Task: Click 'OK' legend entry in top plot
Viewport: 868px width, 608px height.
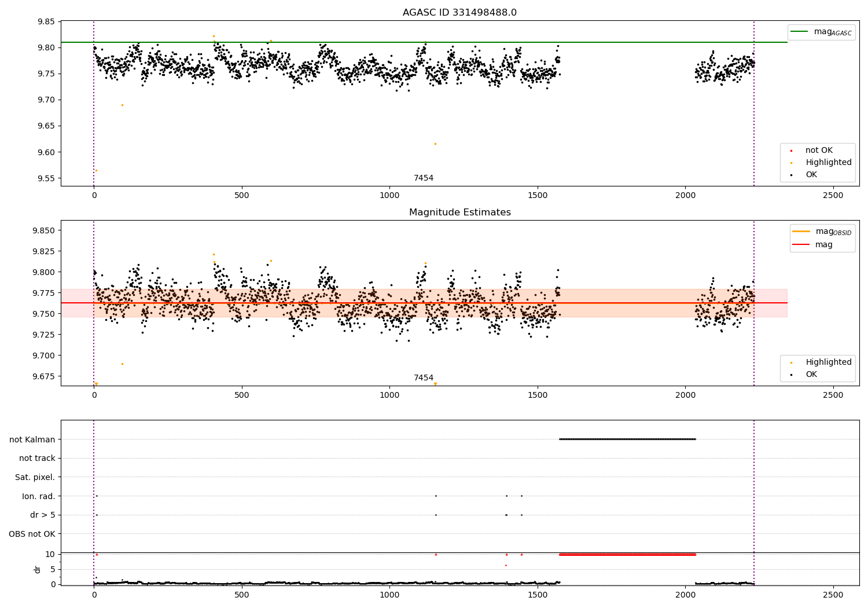Action: point(811,175)
